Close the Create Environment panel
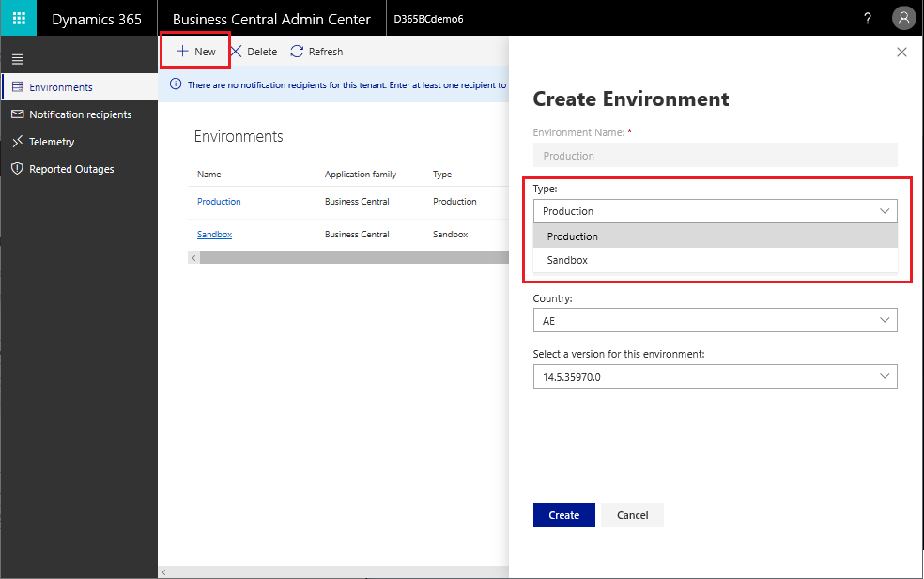 click(901, 52)
